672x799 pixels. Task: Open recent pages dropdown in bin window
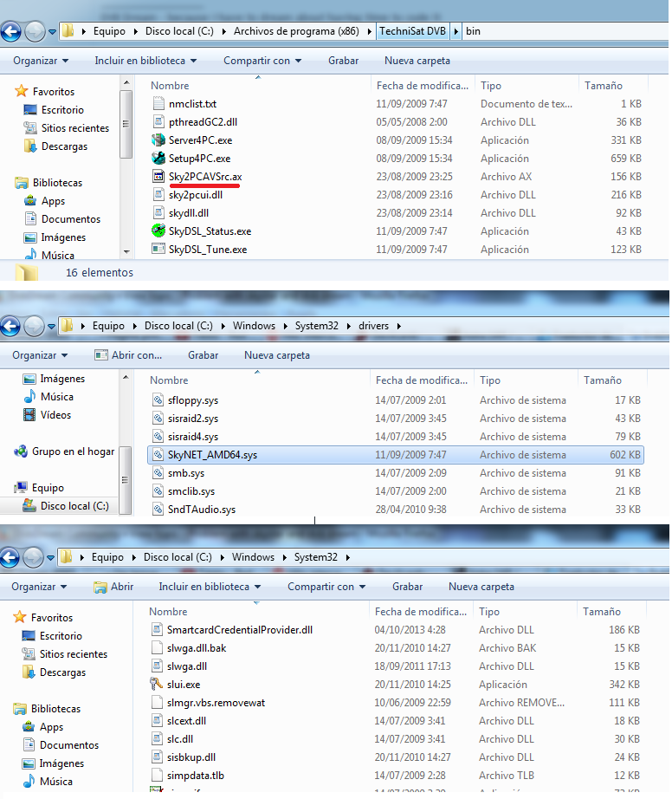[x=52, y=31]
